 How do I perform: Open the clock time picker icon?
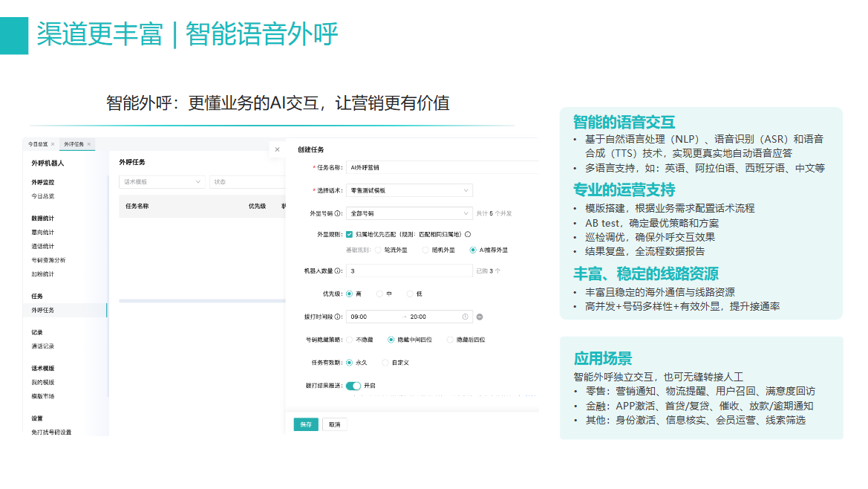[x=465, y=317]
